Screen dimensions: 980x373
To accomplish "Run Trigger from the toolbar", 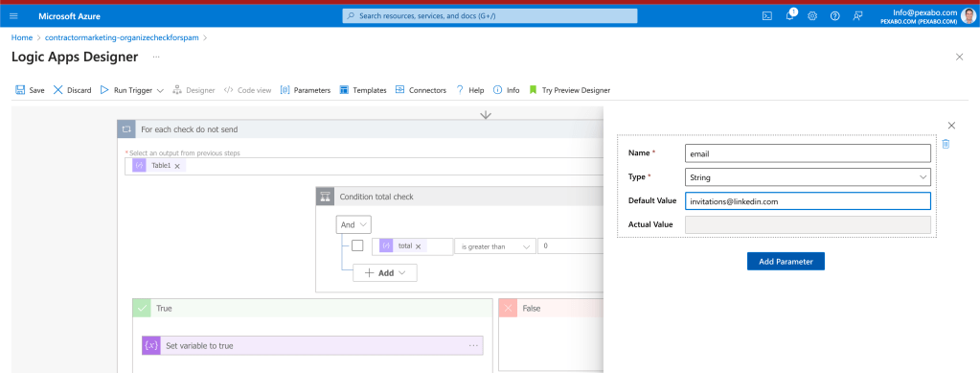I will pyautogui.click(x=125, y=90).
